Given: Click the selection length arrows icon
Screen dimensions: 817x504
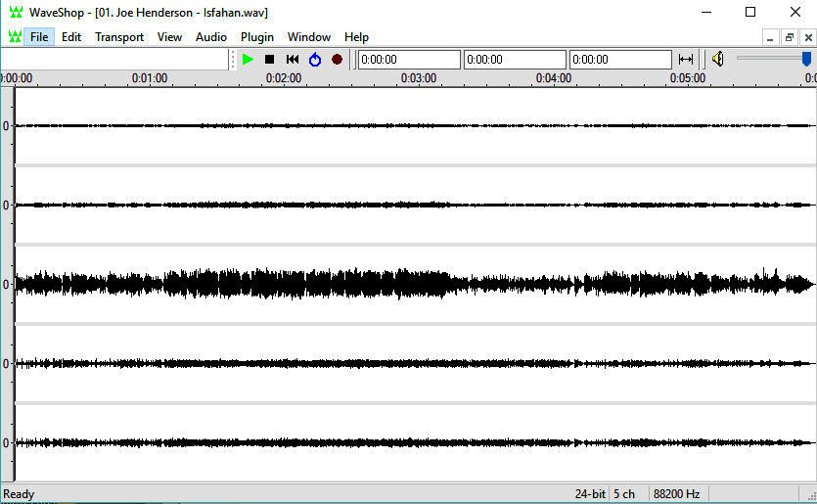Looking at the screenshot, I should point(686,60).
